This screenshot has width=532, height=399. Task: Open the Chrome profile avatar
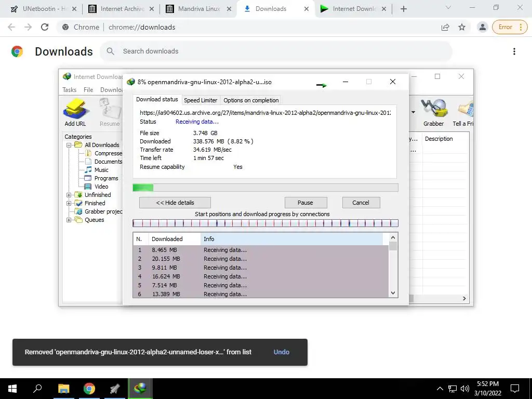482,27
